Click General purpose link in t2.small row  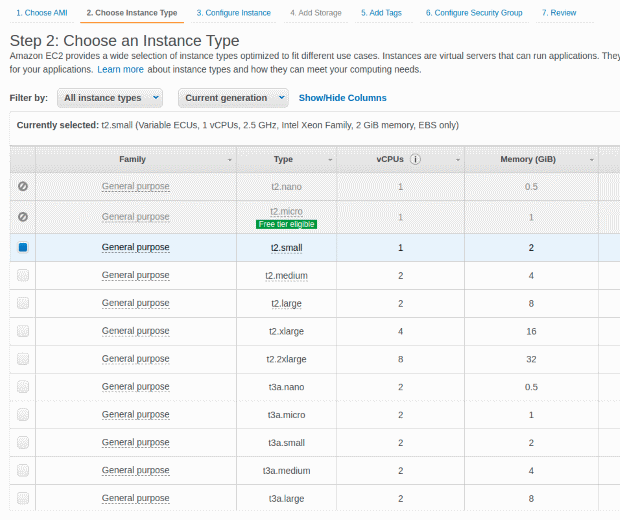tap(136, 247)
